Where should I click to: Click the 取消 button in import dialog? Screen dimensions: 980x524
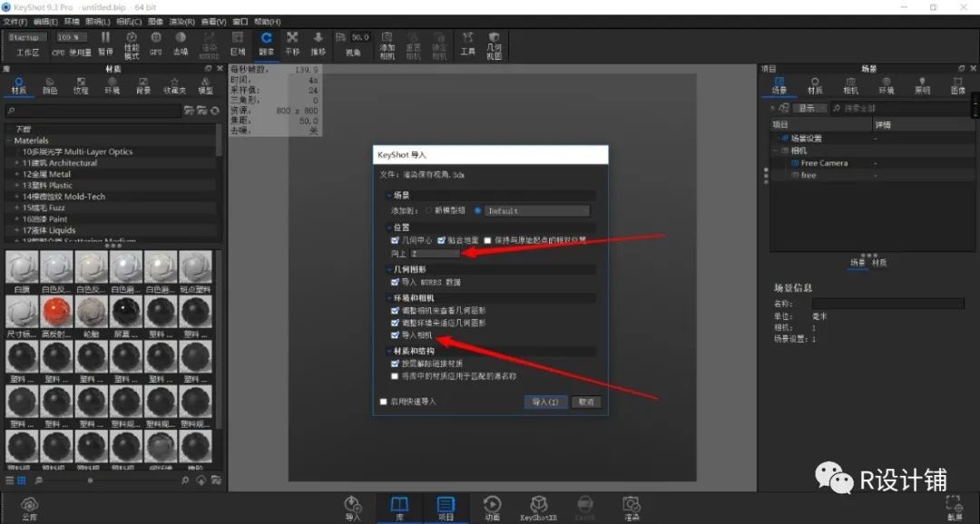(586, 403)
